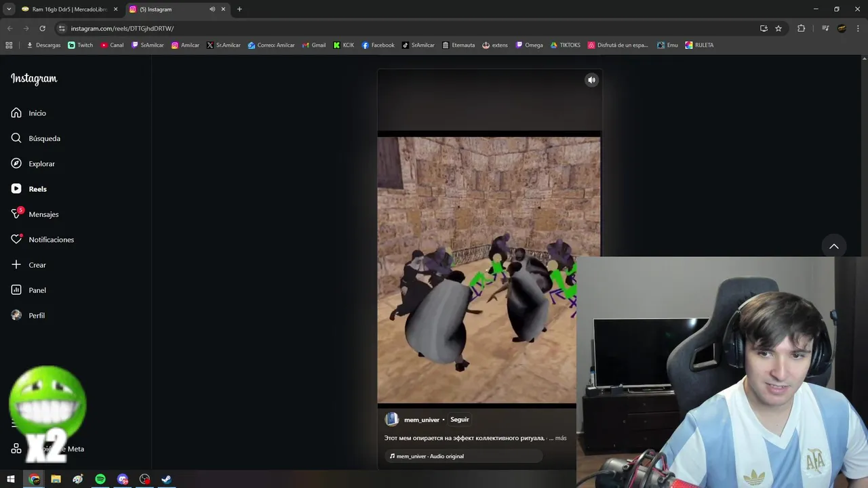Close the Instagram tab

tap(223, 9)
